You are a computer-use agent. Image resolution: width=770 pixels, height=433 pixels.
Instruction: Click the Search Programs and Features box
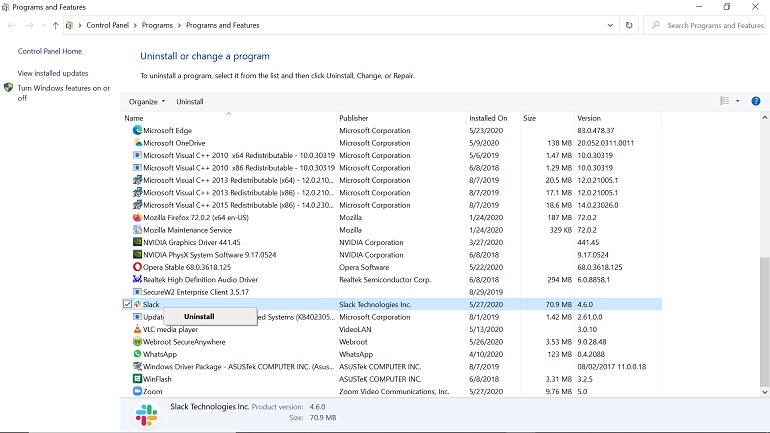(705, 25)
